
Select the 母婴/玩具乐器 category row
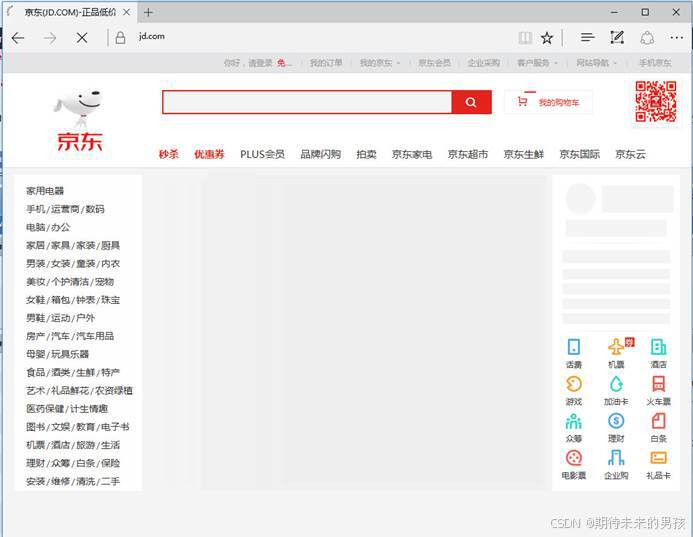coord(57,354)
